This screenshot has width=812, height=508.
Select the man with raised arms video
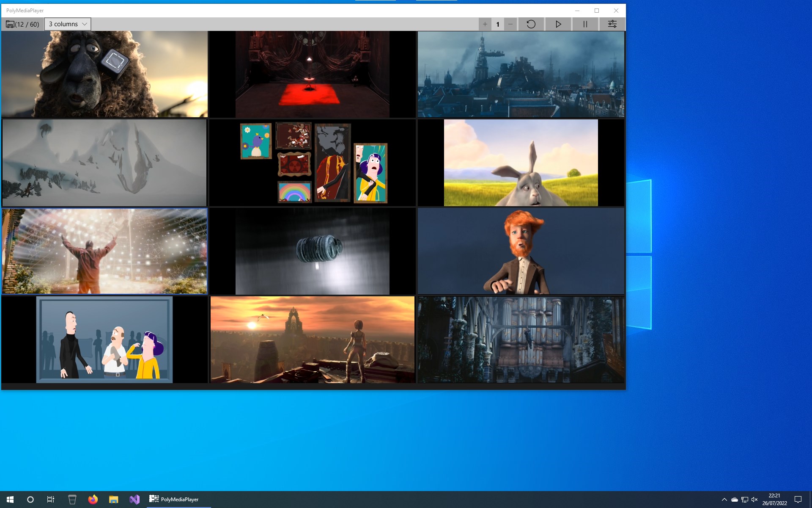pos(104,251)
